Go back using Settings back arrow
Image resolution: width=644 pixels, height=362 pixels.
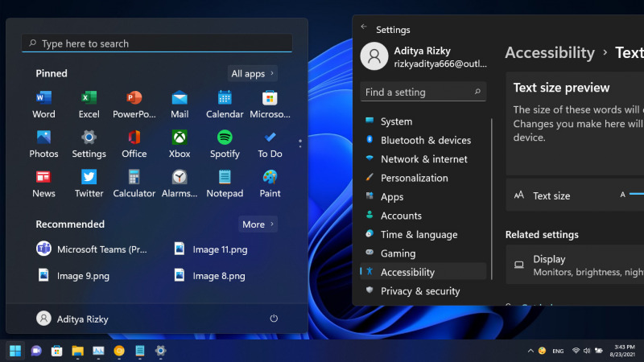[364, 27]
